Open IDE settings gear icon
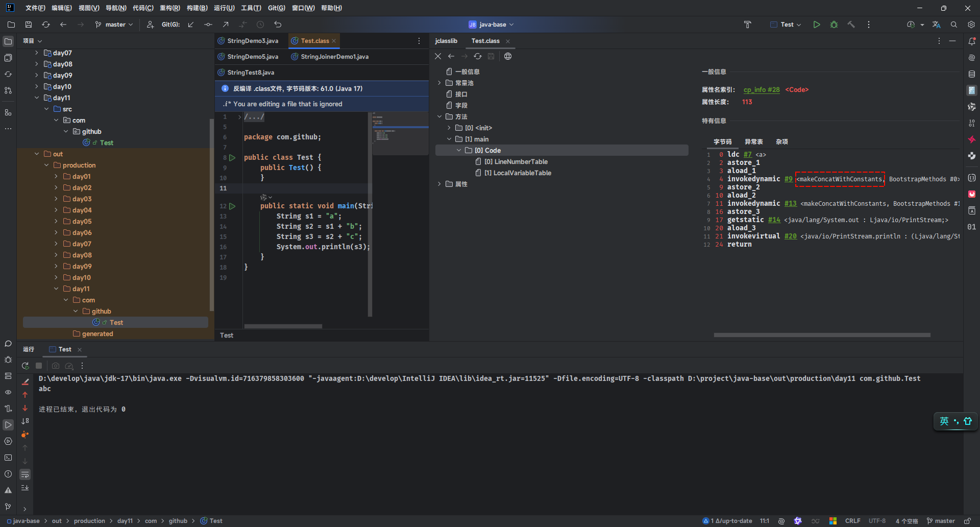 click(x=971, y=25)
